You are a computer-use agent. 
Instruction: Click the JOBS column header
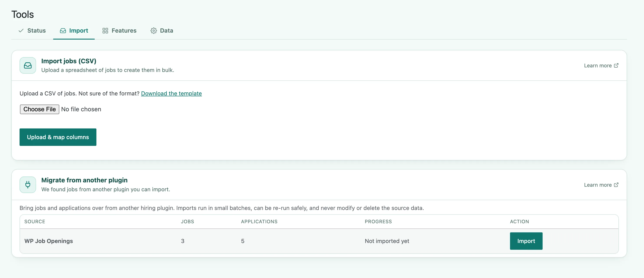(x=188, y=221)
